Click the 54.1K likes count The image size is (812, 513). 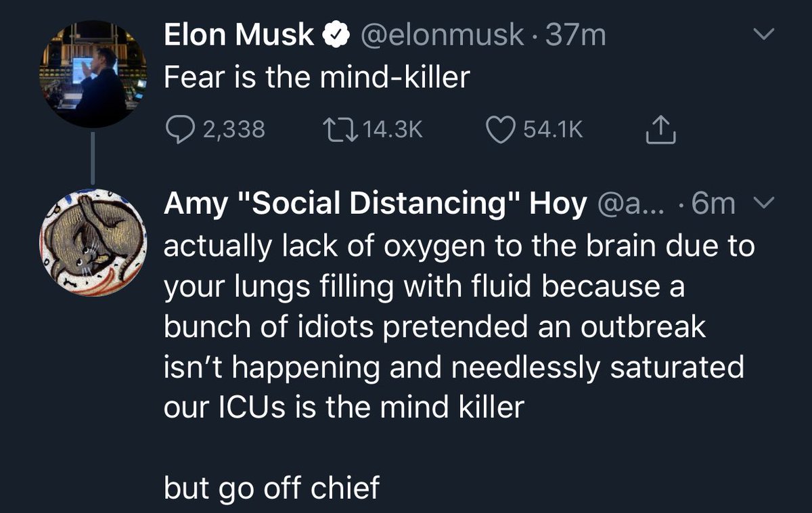click(552, 130)
